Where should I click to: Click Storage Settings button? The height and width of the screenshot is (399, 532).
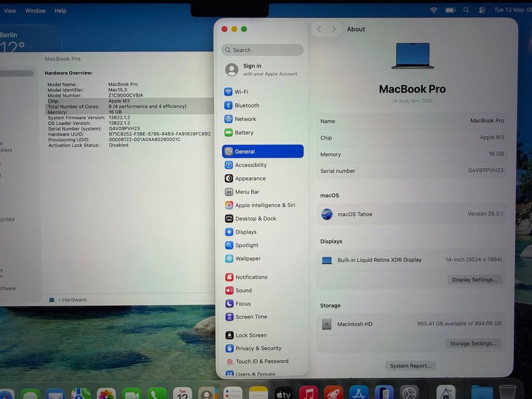click(x=473, y=343)
